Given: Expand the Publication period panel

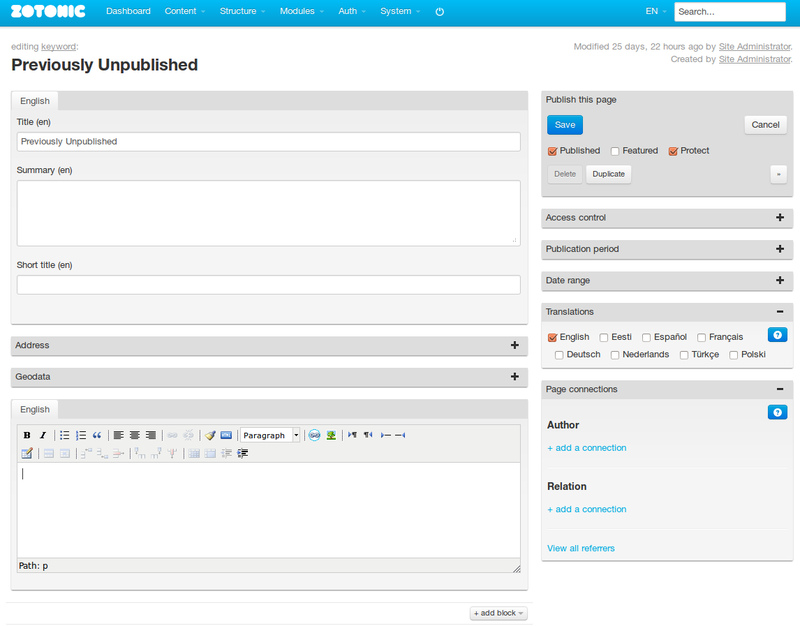Looking at the screenshot, I should click(780, 249).
